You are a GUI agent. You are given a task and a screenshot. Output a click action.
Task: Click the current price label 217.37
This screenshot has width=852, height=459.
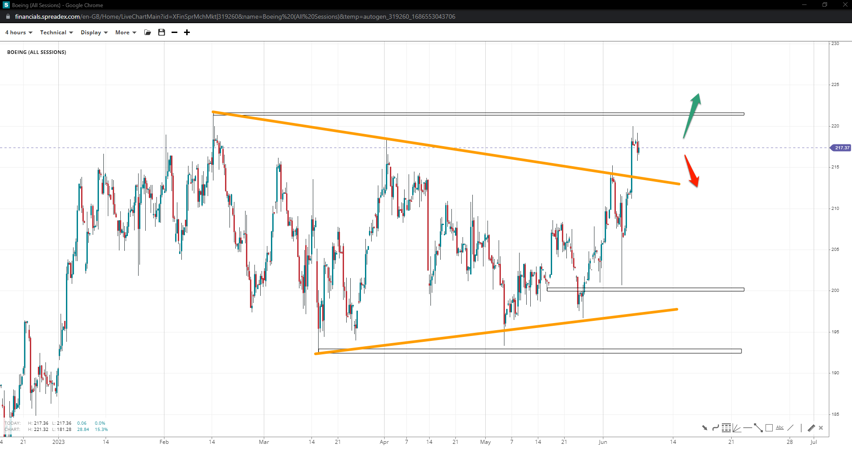840,148
